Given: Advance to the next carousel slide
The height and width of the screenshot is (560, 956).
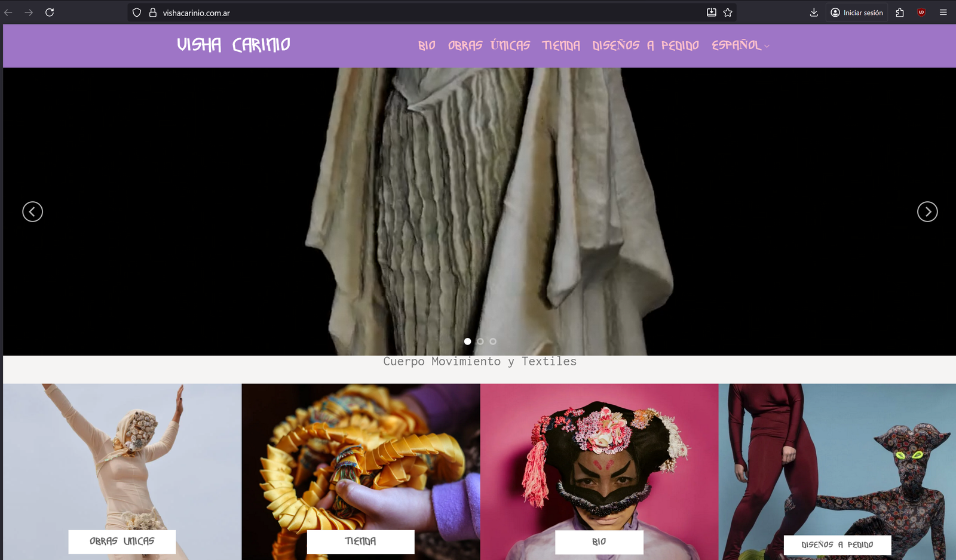Looking at the screenshot, I should 927,211.
